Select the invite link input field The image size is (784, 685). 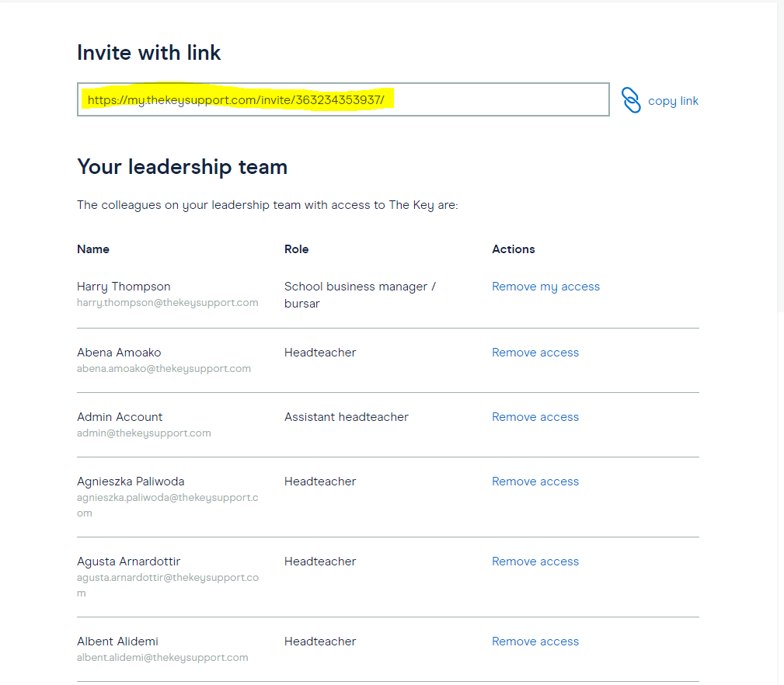point(343,99)
